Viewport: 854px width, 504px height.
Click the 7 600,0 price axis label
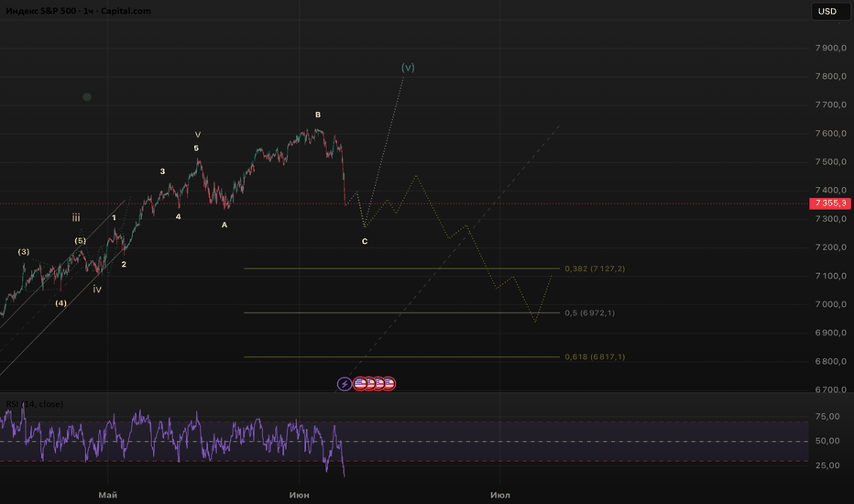[x=831, y=134]
